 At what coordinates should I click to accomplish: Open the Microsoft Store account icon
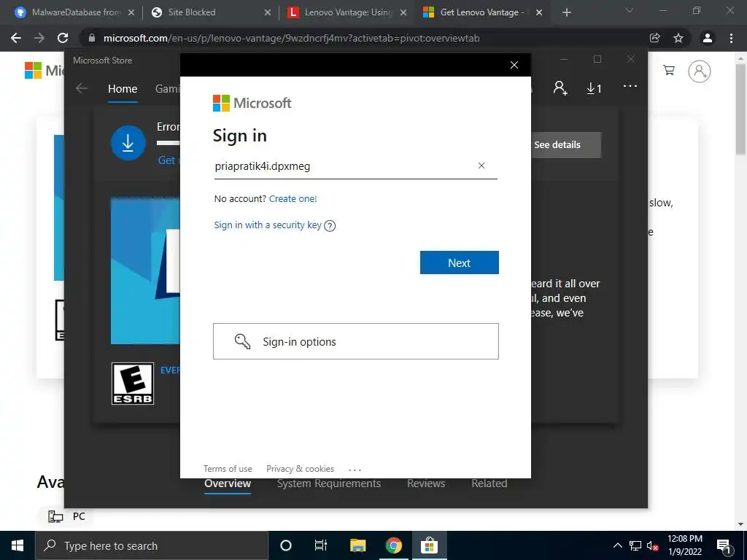pyautogui.click(x=560, y=88)
